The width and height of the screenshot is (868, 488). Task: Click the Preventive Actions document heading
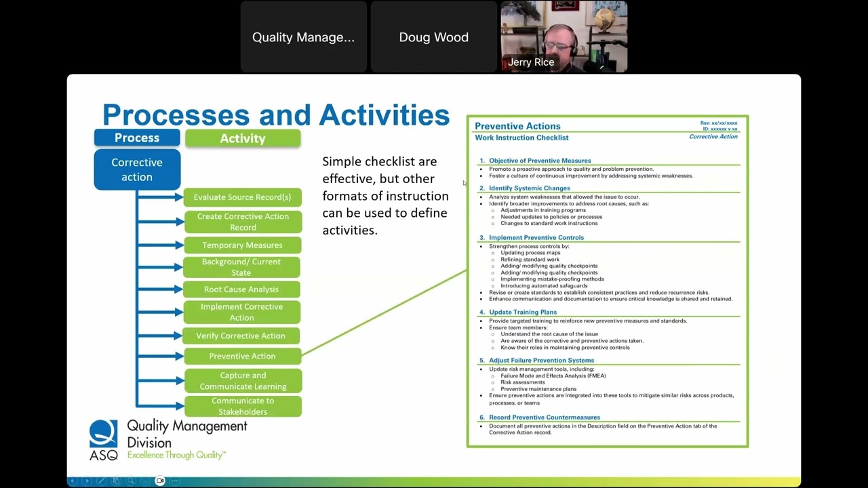pyautogui.click(x=517, y=126)
